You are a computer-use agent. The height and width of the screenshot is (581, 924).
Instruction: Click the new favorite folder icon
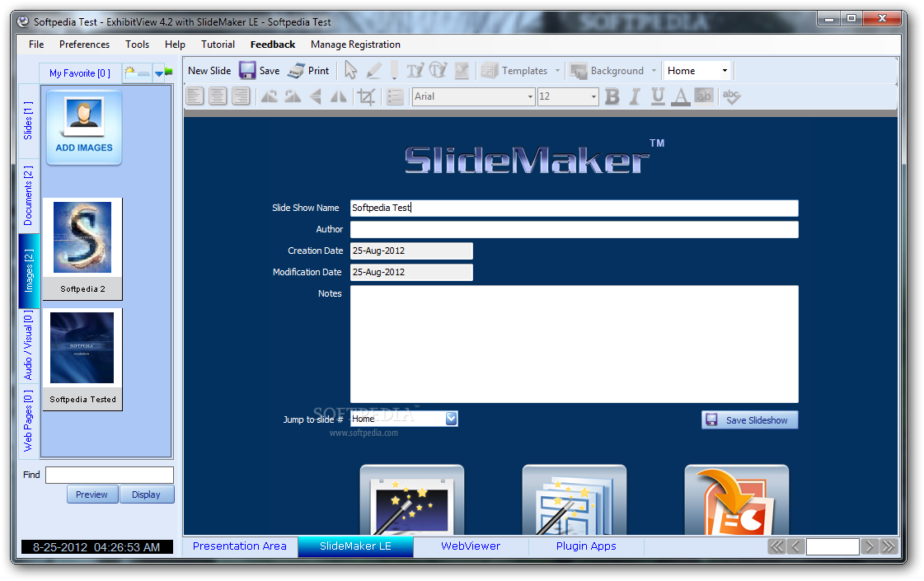(x=137, y=73)
